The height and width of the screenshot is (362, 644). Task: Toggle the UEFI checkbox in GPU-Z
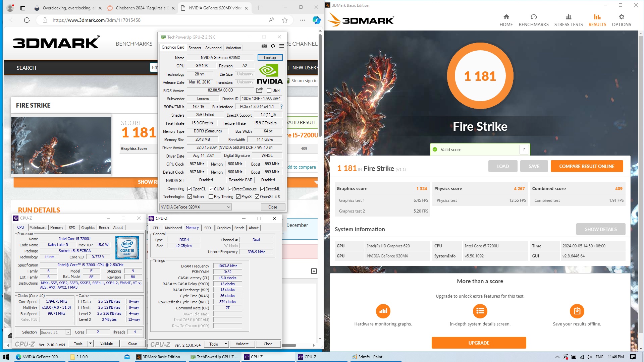pyautogui.click(x=269, y=90)
